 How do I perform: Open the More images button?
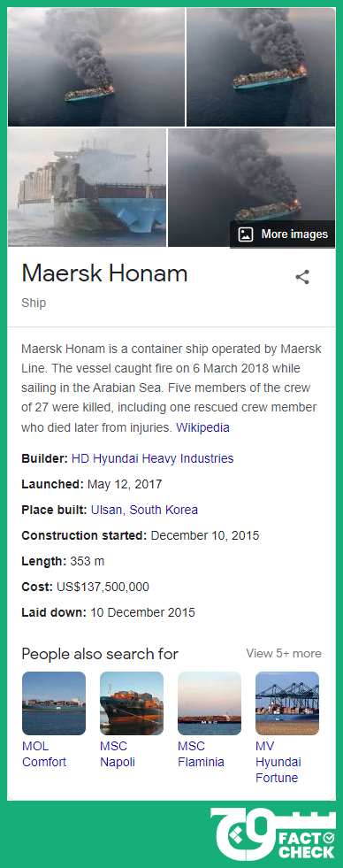(283, 234)
